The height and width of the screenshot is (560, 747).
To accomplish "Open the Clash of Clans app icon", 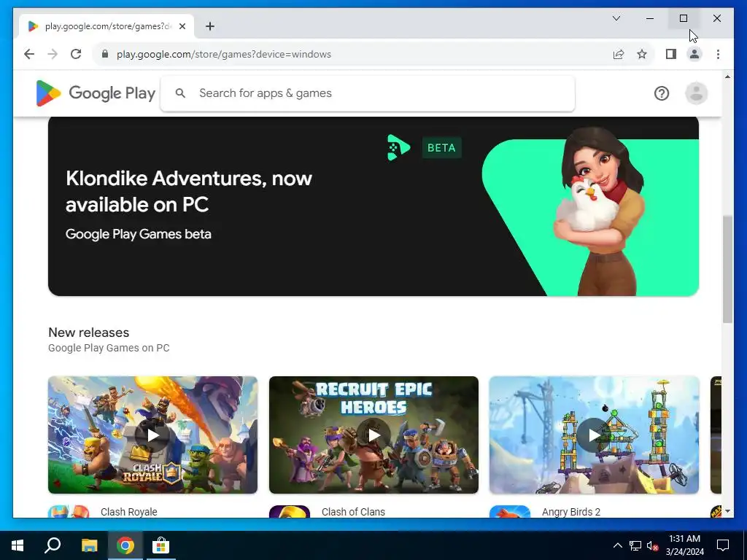I will (x=290, y=511).
